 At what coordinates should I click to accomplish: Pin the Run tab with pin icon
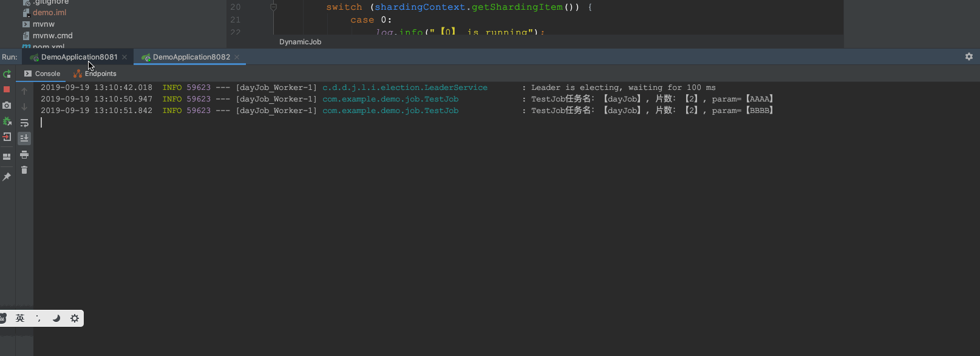tap(7, 177)
